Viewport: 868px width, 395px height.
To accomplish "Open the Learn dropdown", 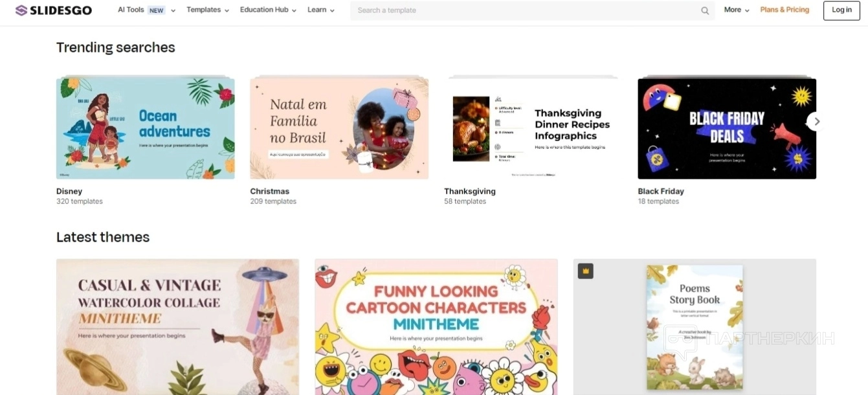I will (321, 10).
